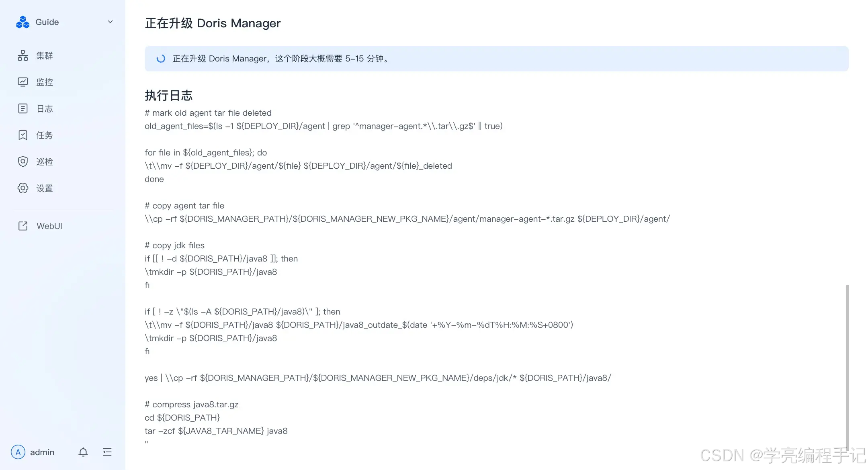Expand the Guide dropdown chevron
Image resolution: width=868 pixels, height=470 pixels.
tap(110, 22)
